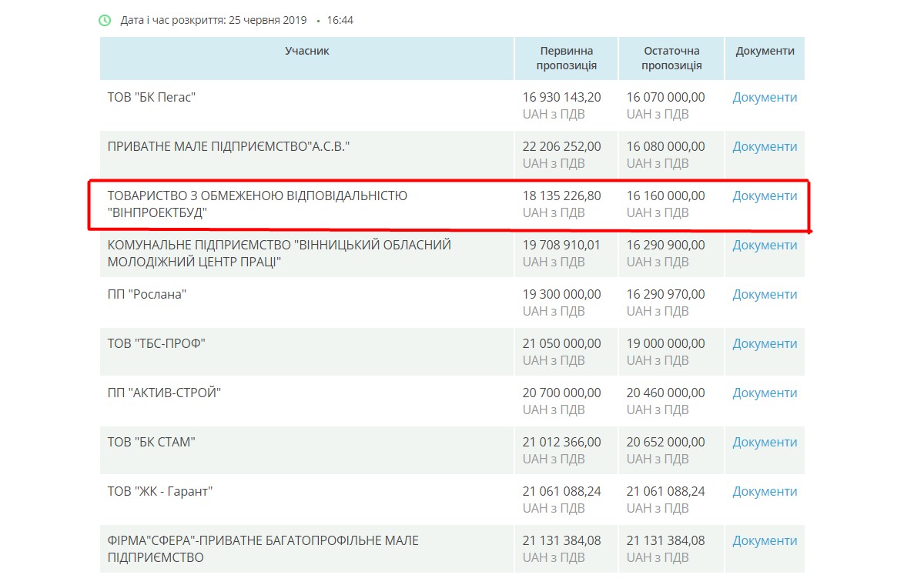Select participant ПП "АКТИВ-СТРОЙ"
Screen dimensions: 924x585
[165, 393]
